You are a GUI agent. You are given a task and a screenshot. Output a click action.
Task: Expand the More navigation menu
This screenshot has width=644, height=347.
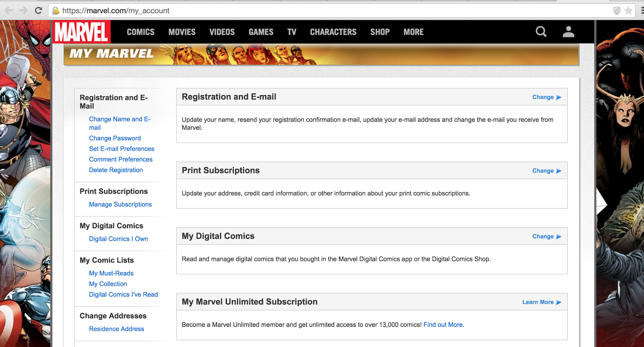(413, 32)
